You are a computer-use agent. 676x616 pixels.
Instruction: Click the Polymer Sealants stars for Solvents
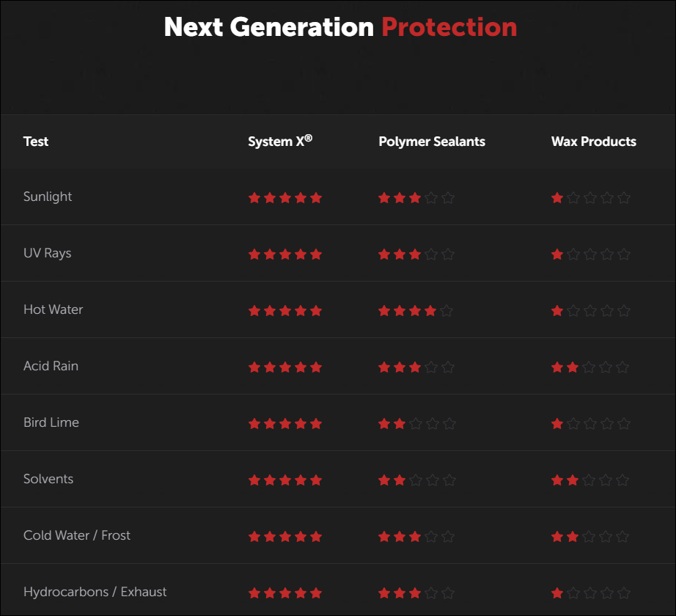pos(416,480)
